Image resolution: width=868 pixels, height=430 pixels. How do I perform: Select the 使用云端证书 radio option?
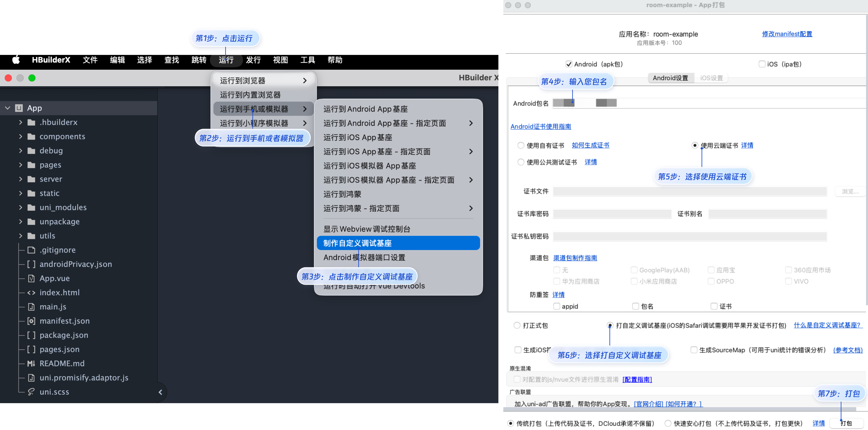point(695,145)
